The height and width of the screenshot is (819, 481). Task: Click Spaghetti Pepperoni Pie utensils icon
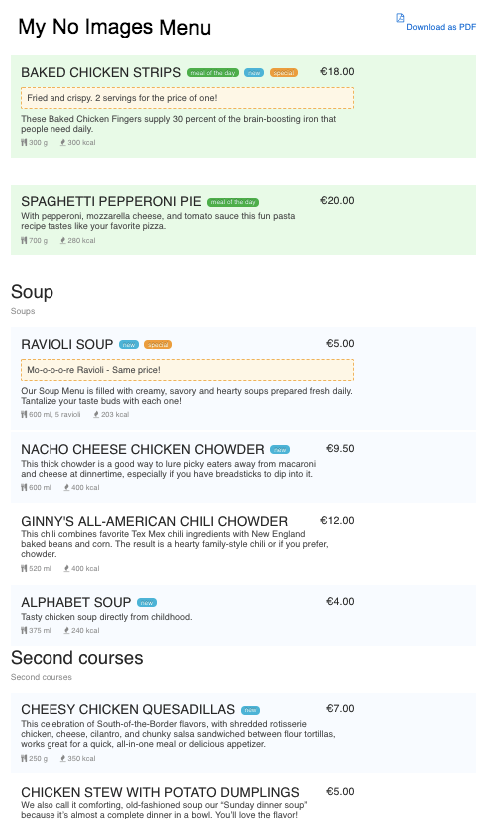(x=24, y=240)
